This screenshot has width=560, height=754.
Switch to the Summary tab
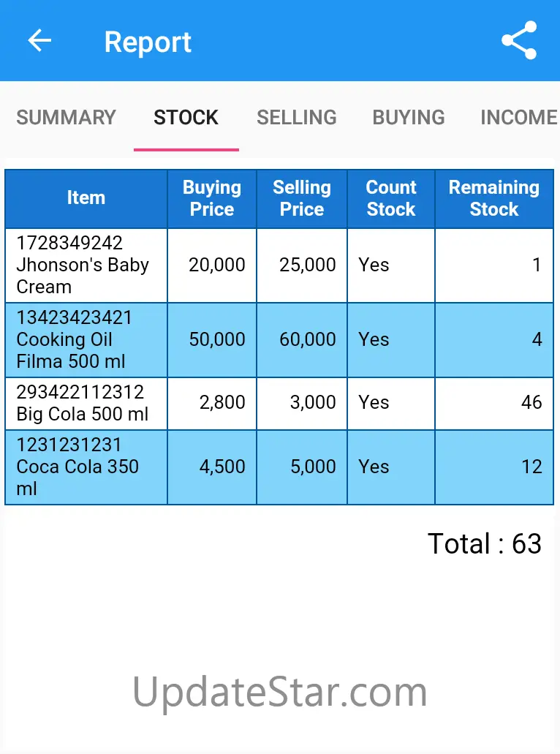pos(66,118)
